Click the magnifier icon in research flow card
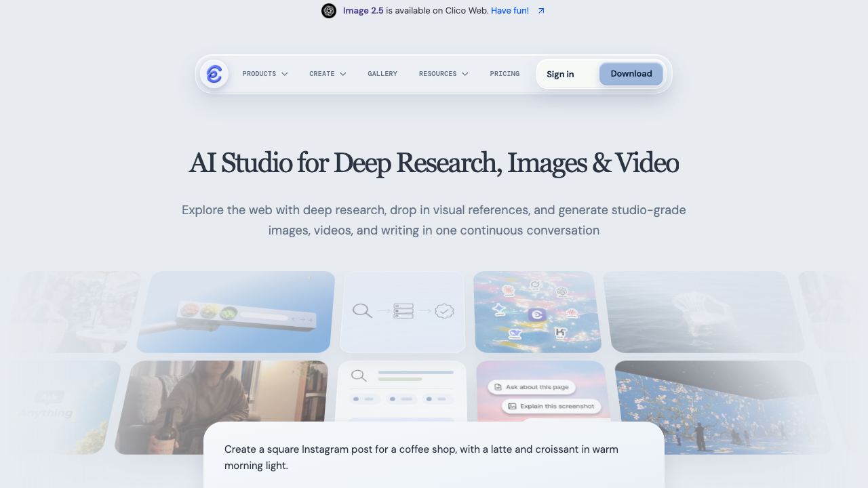This screenshot has height=488, width=868. click(362, 311)
